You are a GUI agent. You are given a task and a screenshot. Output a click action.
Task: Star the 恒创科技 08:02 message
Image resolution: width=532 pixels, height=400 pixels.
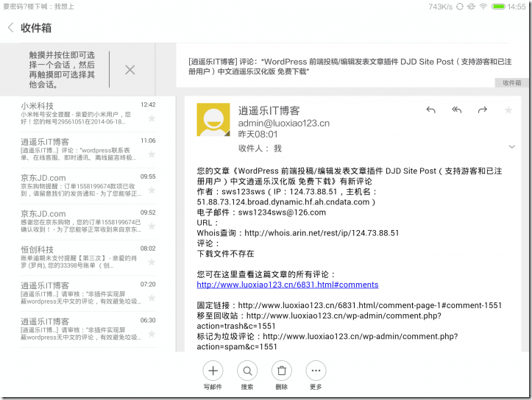point(152,262)
